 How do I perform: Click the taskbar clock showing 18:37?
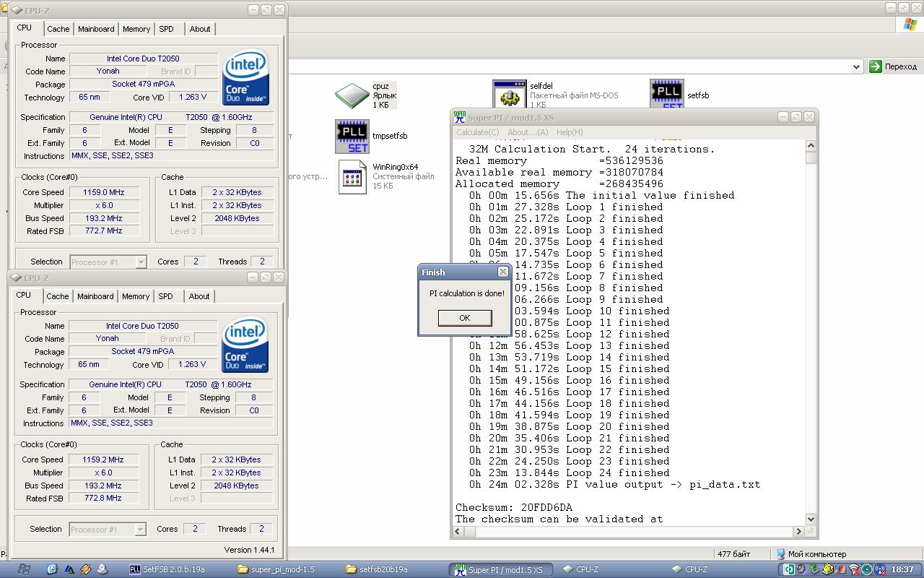tap(902, 569)
